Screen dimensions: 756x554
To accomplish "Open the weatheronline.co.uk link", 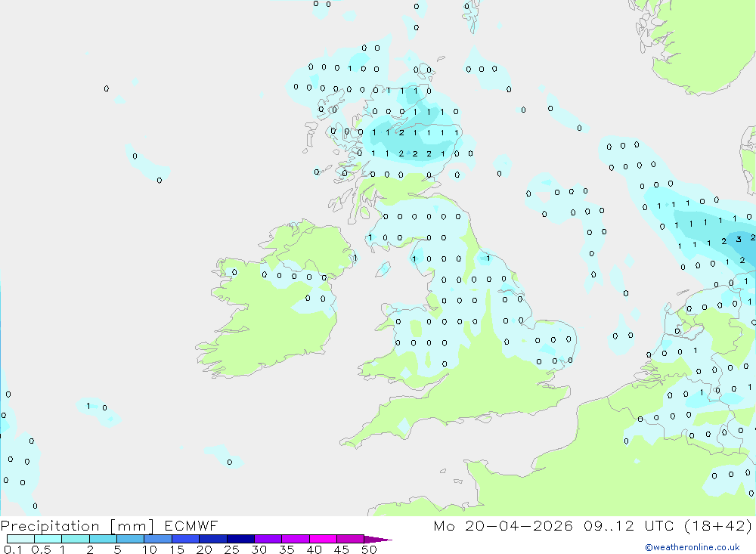I will point(692,547).
